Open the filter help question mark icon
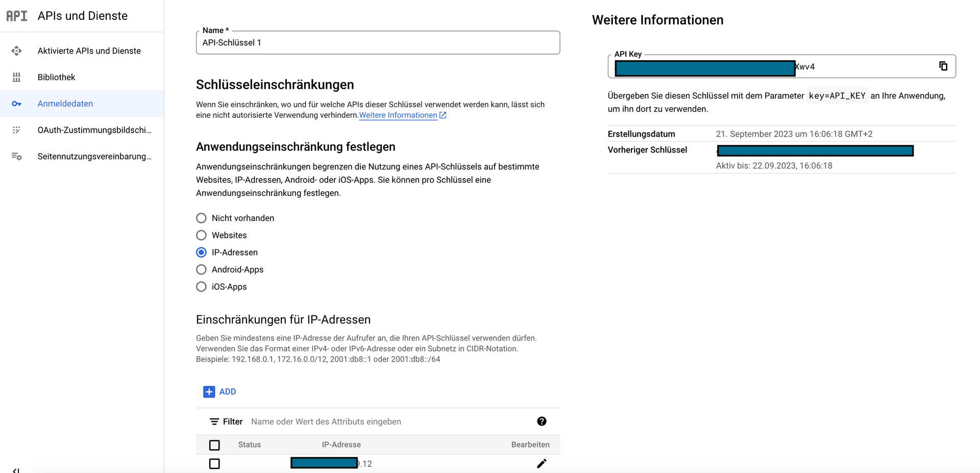The image size is (980, 473). click(542, 421)
